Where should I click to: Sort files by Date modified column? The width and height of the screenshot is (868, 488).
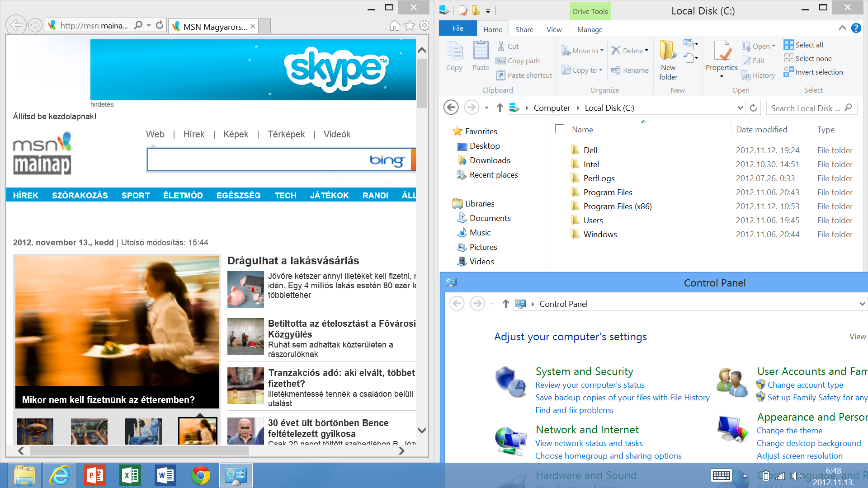click(x=761, y=129)
